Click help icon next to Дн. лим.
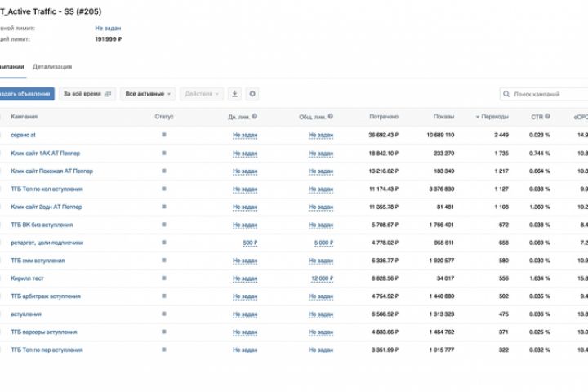Image resolution: width=588 pixels, height=392 pixels. coord(255,117)
